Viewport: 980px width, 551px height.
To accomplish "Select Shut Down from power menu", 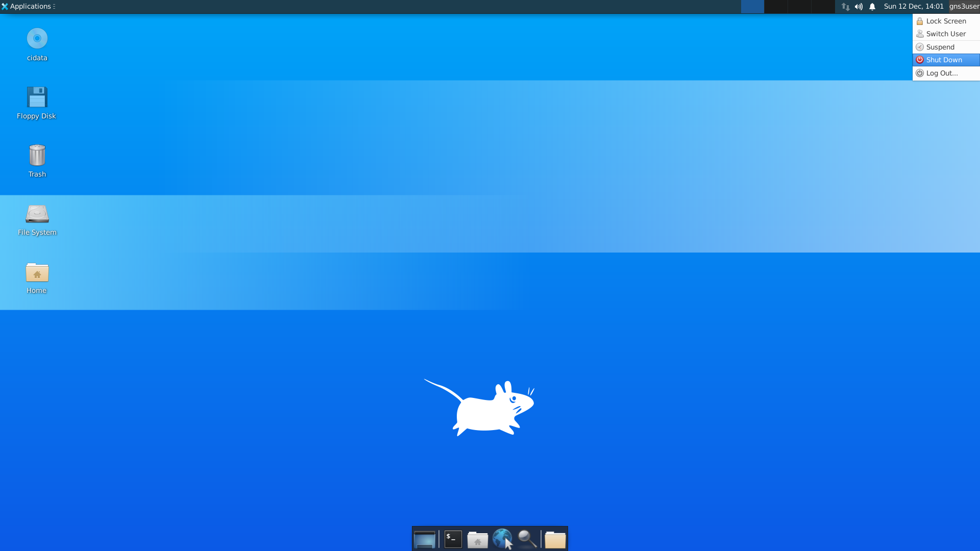I will click(x=944, y=60).
